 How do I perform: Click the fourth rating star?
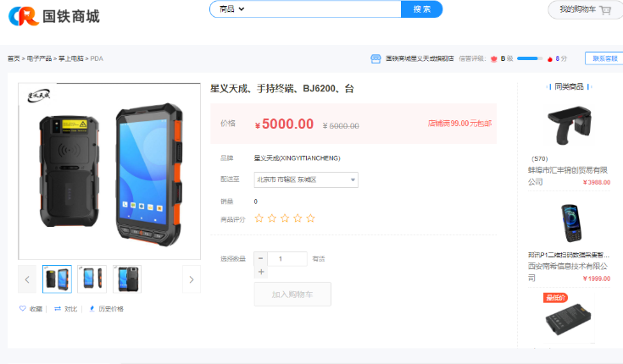pyautogui.click(x=298, y=218)
